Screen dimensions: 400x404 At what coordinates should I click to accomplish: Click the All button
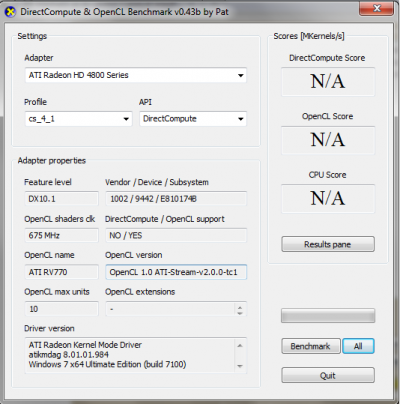pyautogui.click(x=358, y=346)
